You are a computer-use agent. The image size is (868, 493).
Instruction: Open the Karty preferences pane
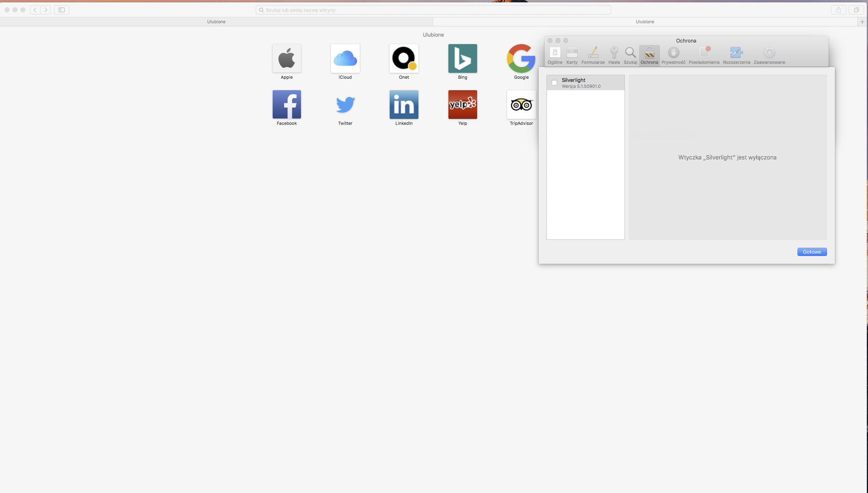click(x=572, y=55)
